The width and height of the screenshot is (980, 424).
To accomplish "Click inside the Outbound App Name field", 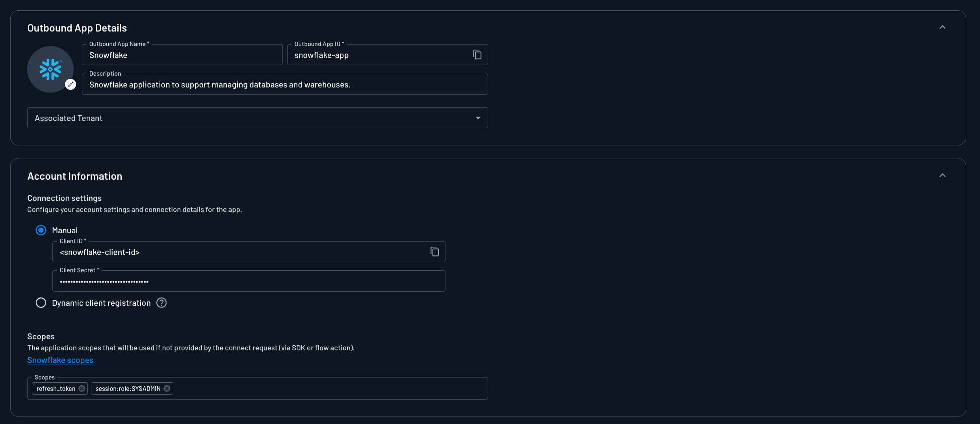I will pyautogui.click(x=182, y=55).
